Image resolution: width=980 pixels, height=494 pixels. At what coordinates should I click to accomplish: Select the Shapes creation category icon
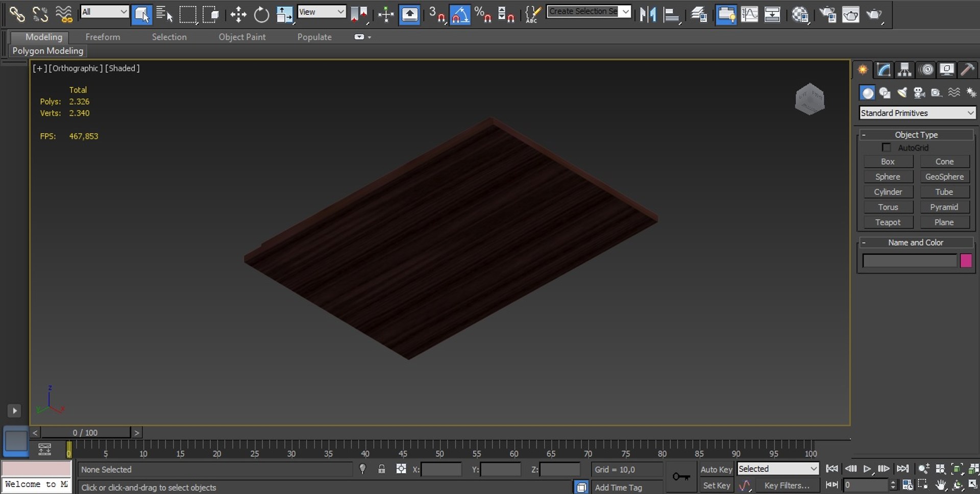pyautogui.click(x=885, y=93)
